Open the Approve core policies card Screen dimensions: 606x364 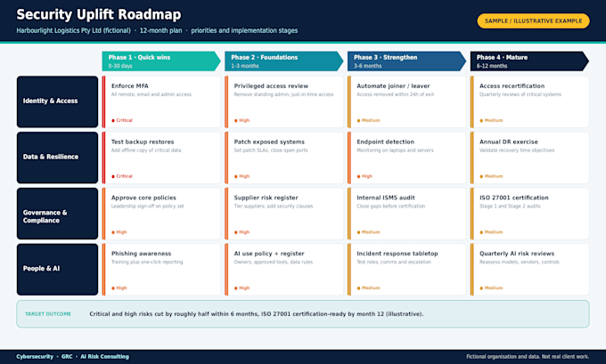coord(161,214)
